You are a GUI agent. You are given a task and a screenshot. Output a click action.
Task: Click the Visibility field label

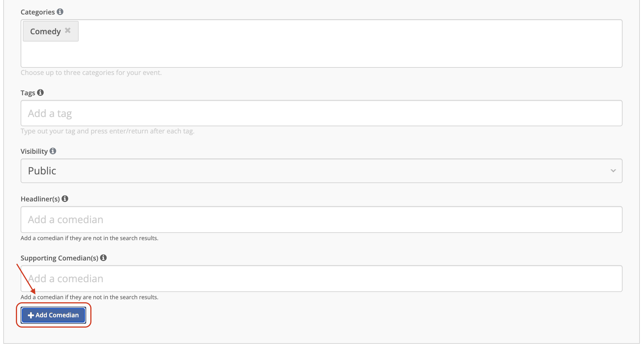tap(34, 151)
